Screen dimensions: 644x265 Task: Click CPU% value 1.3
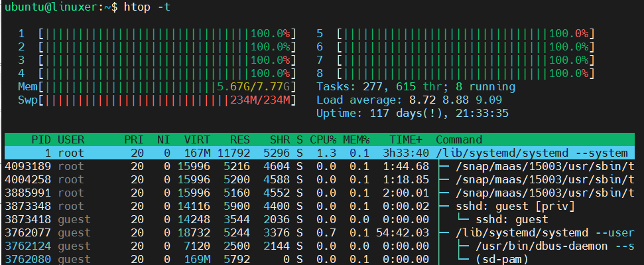tap(326, 153)
